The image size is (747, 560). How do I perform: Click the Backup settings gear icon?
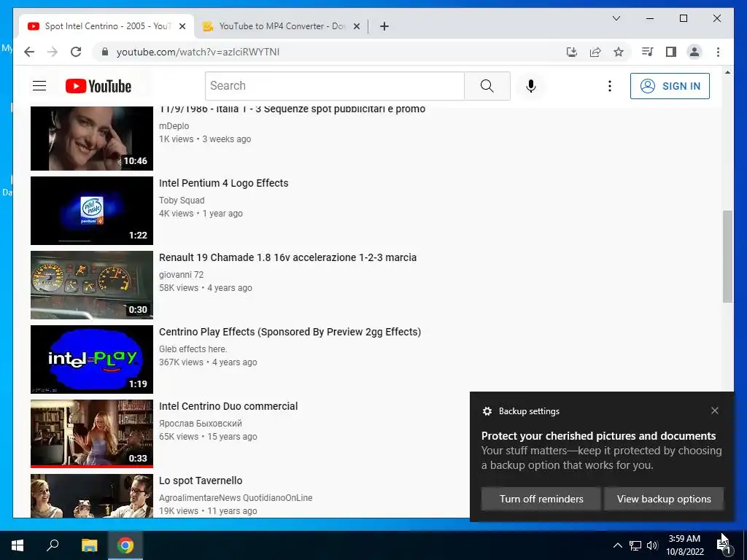click(x=487, y=411)
